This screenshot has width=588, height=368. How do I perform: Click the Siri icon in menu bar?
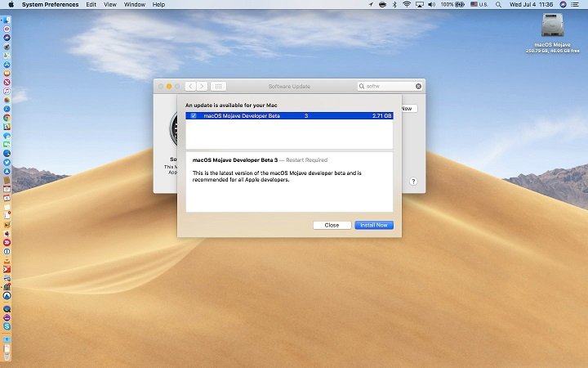(563, 5)
